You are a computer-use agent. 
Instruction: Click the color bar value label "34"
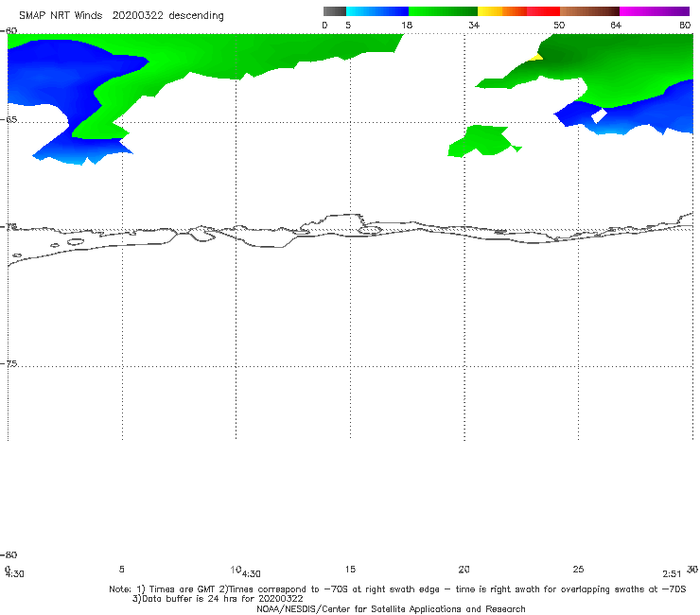[474, 26]
